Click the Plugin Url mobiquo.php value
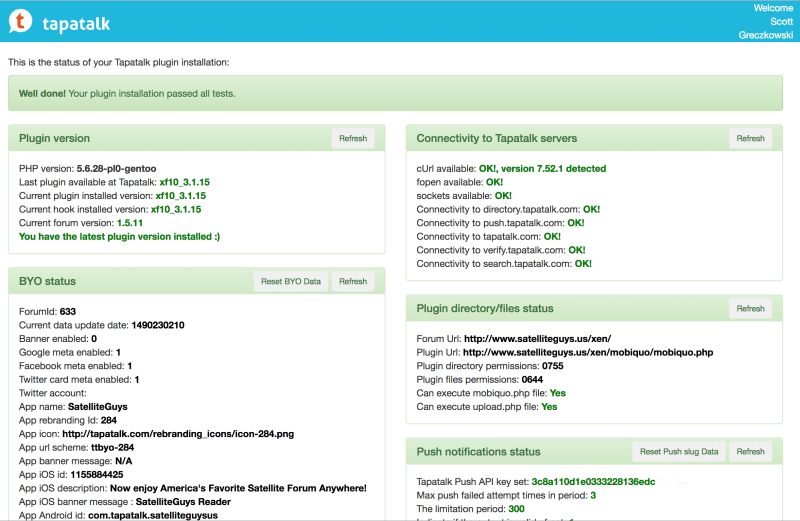 coord(588,352)
